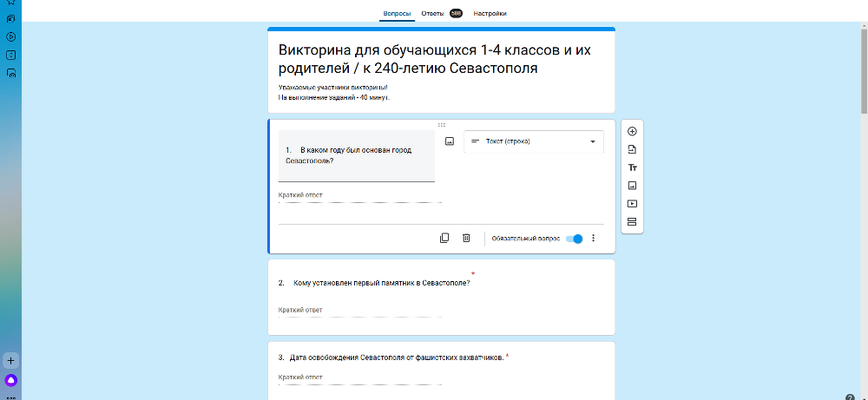Add a title and description block
The width and height of the screenshot is (868, 400).
tap(632, 167)
